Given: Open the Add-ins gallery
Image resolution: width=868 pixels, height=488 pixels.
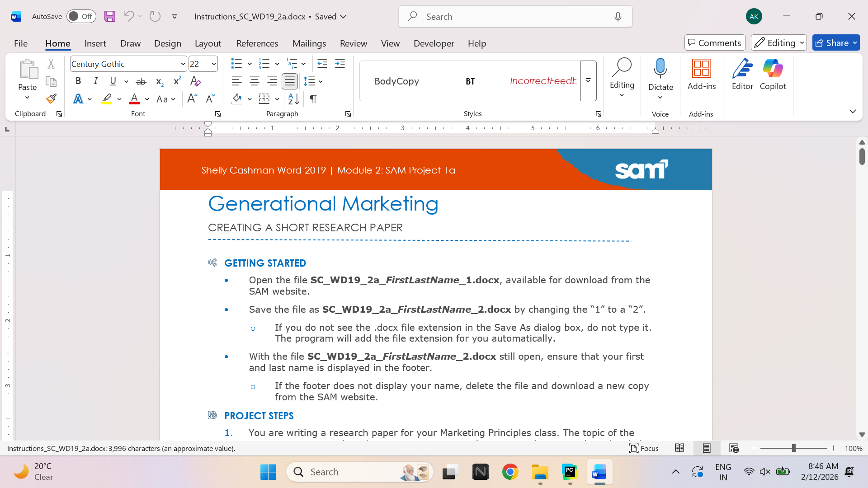Looking at the screenshot, I should tap(702, 75).
